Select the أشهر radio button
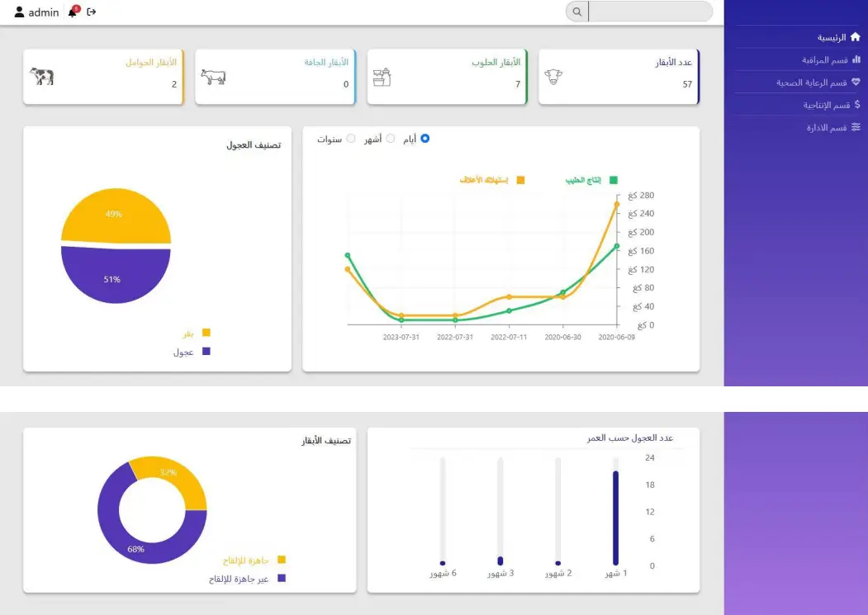Screen dimensions: 868x615 click(391, 139)
